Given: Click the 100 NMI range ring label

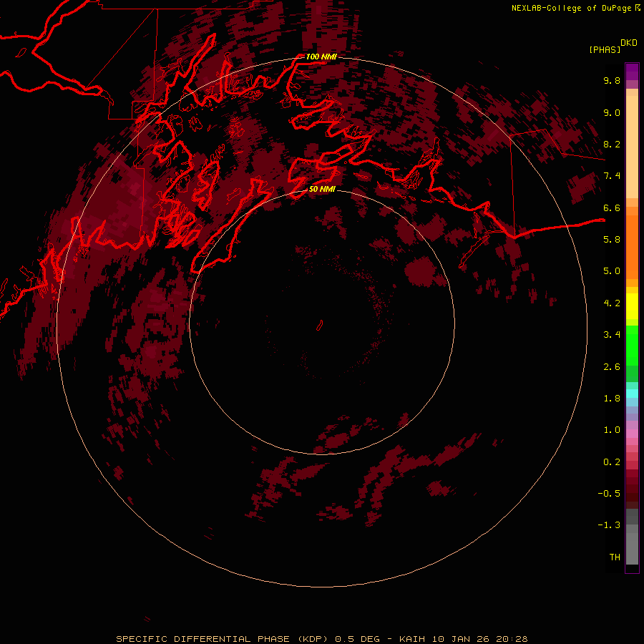Looking at the screenshot, I should point(321,57).
